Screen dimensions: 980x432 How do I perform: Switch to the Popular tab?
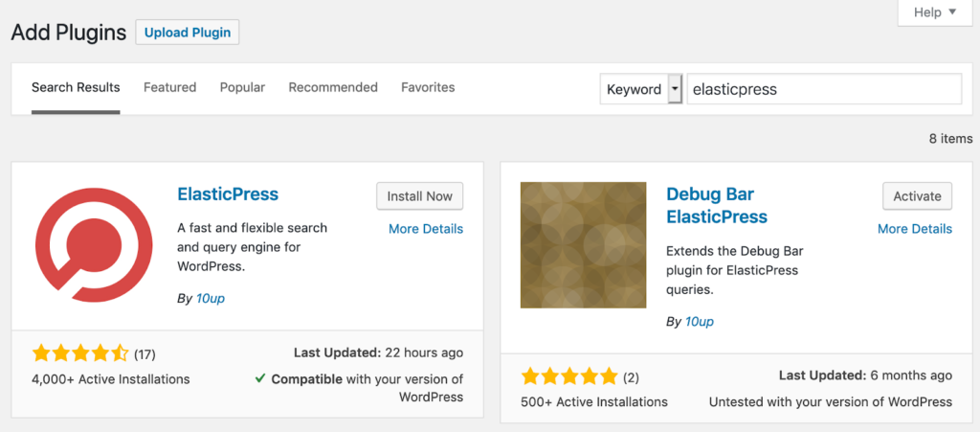242,87
